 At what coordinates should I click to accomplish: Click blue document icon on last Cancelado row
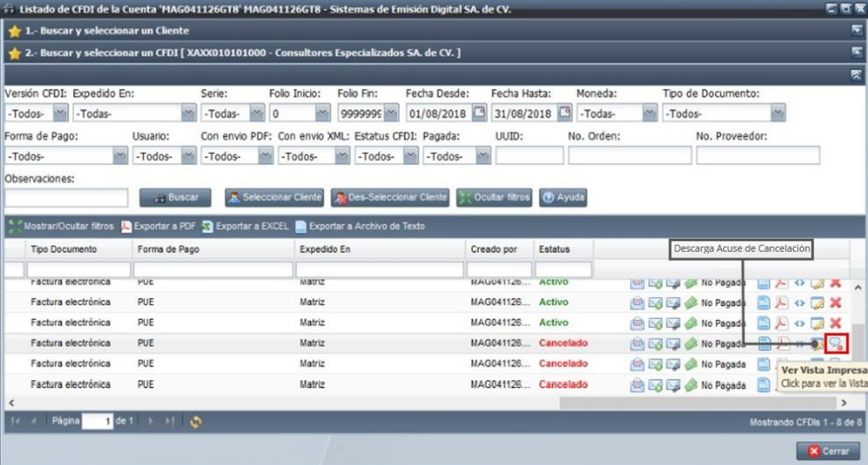click(765, 385)
